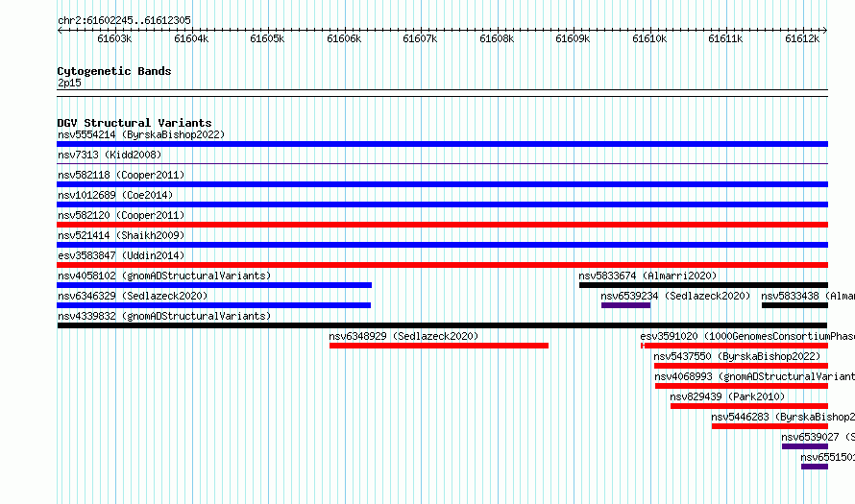
Task: Click the nsv5446283 variant label
Action: (783, 417)
